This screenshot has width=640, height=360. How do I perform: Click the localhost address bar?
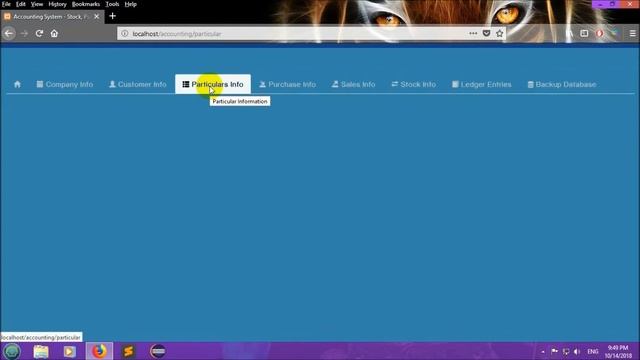294,33
